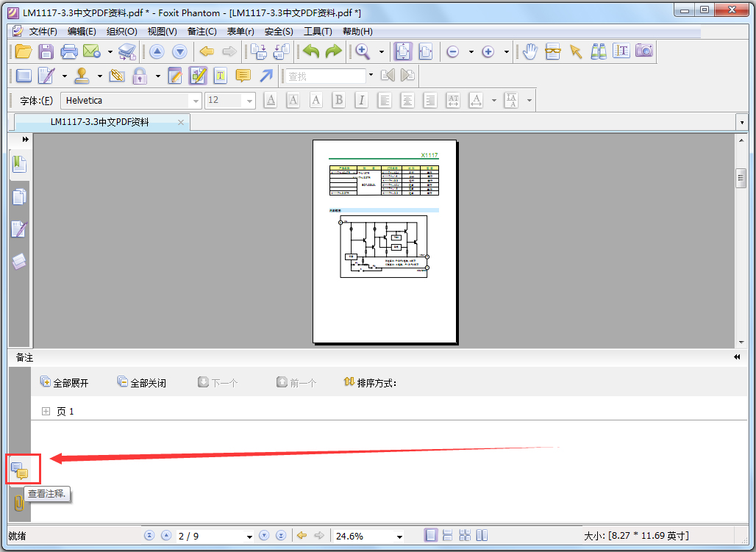756x552 pixels.
Task: Select the zoom magnifier tool
Action: (363, 51)
